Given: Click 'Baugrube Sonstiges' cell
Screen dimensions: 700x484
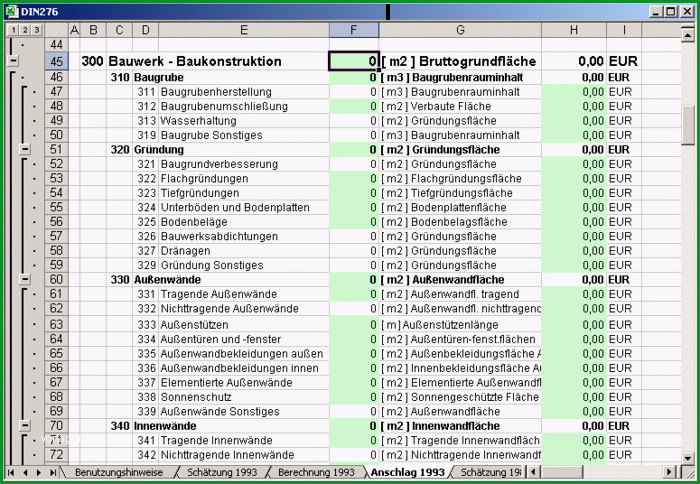Looking at the screenshot, I should [244, 135].
